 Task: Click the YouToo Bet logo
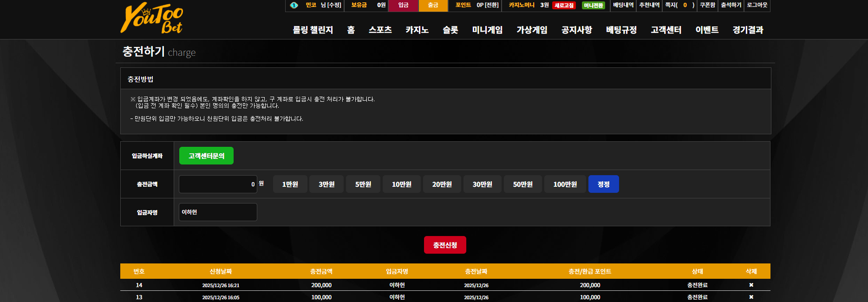[152, 18]
